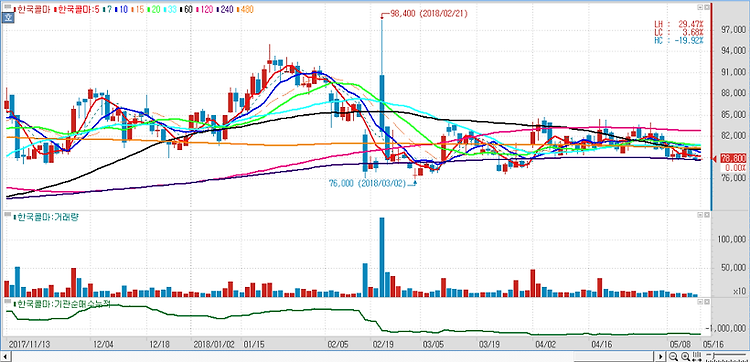Select the 한국콜마:5 moving average legend
750x362 pixels.
tap(78, 9)
